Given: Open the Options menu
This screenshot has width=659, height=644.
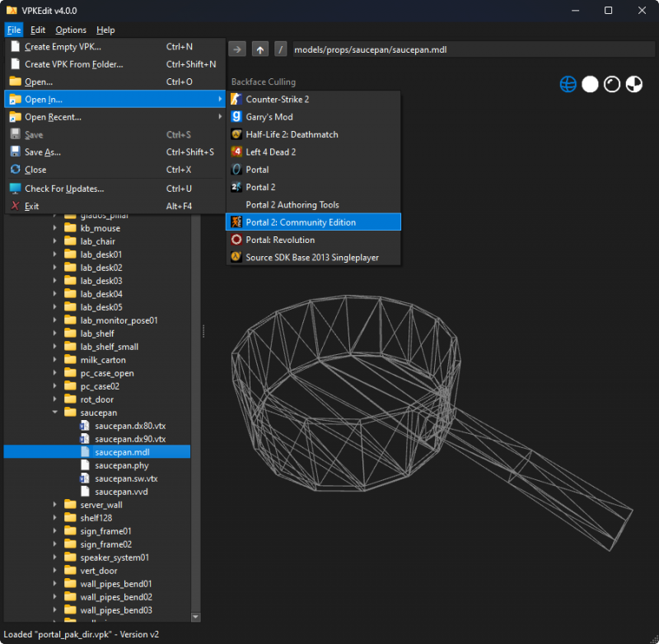Looking at the screenshot, I should pyautogui.click(x=70, y=30).
